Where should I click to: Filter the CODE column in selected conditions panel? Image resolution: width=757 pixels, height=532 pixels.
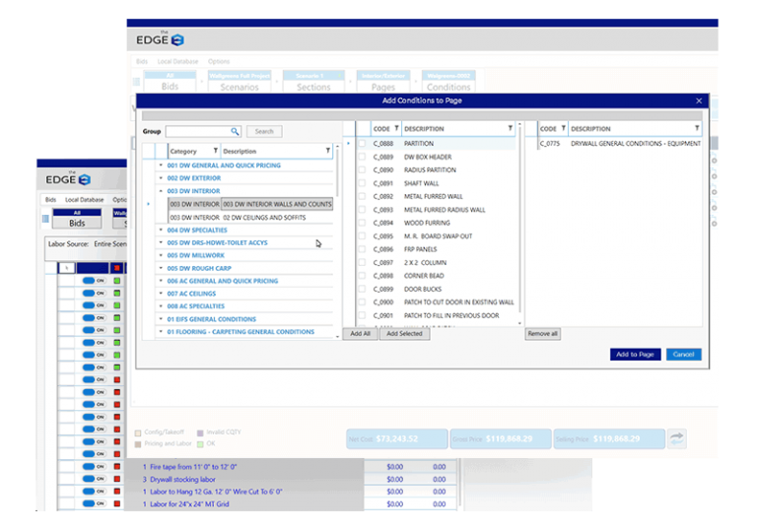tap(563, 128)
